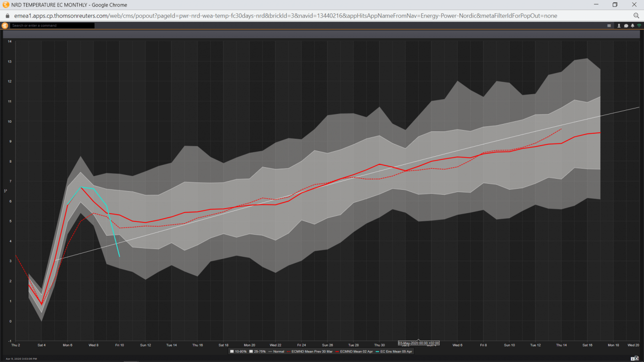The height and width of the screenshot is (362, 644).
Task: Open the orange Eikon main menu icon
Action: [5, 25]
